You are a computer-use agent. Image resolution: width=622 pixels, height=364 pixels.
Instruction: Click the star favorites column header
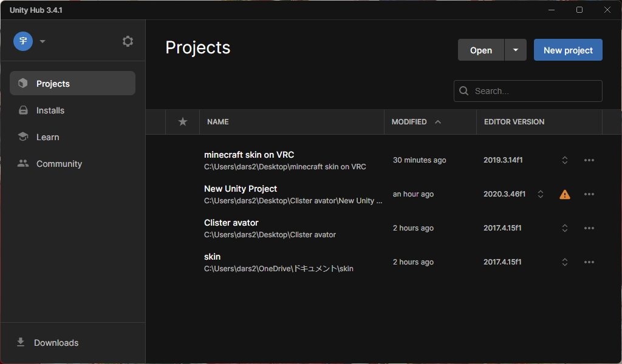[183, 121]
